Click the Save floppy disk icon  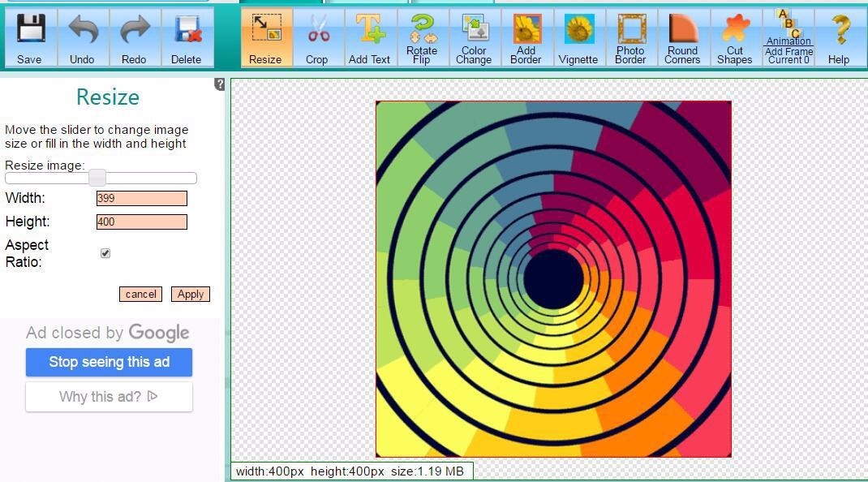tap(30, 37)
